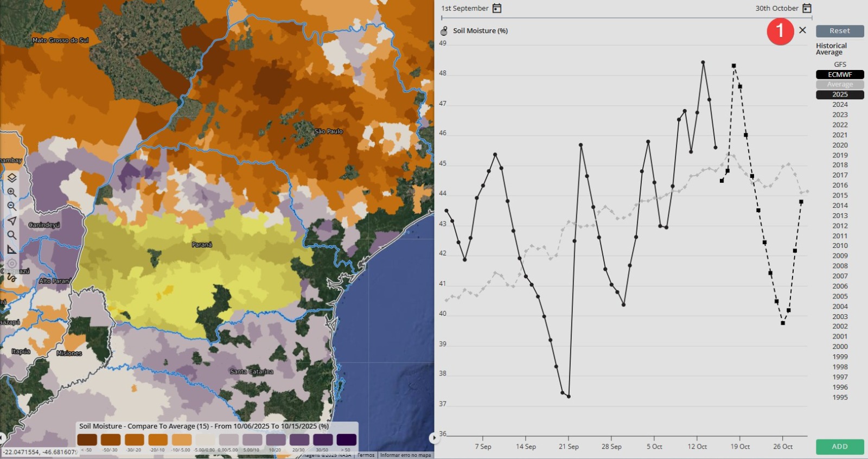Zoom out on the map
The height and width of the screenshot is (459, 868).
12,206
